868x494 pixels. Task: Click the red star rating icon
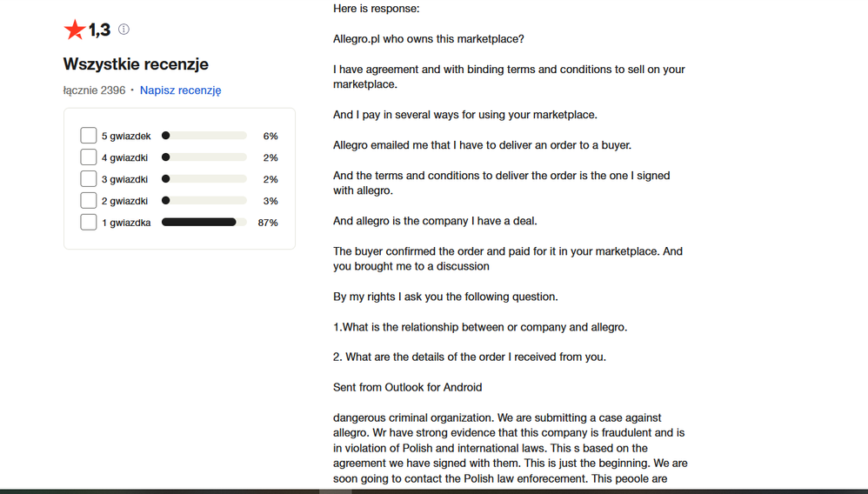click(74, 30)
